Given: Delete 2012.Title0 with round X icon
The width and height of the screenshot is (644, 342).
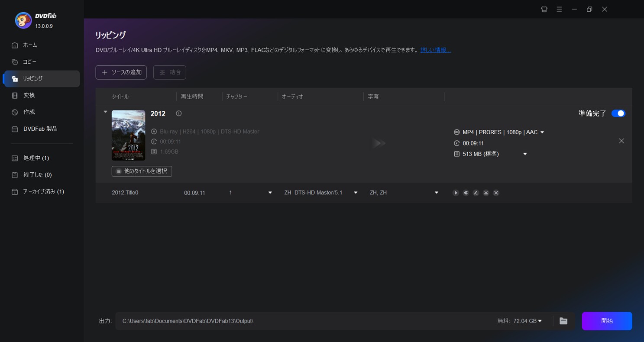Looking at the screenshot, I should (x=496, y=193).
